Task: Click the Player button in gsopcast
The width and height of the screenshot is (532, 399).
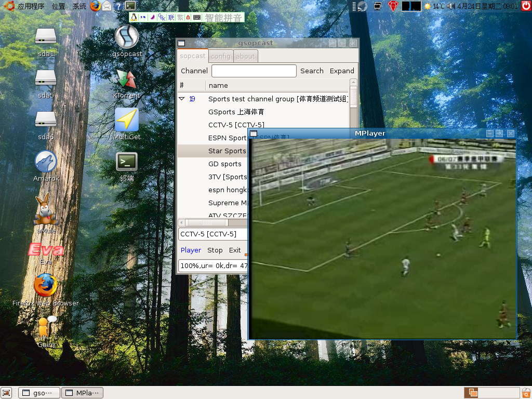Action: point(191,250)
